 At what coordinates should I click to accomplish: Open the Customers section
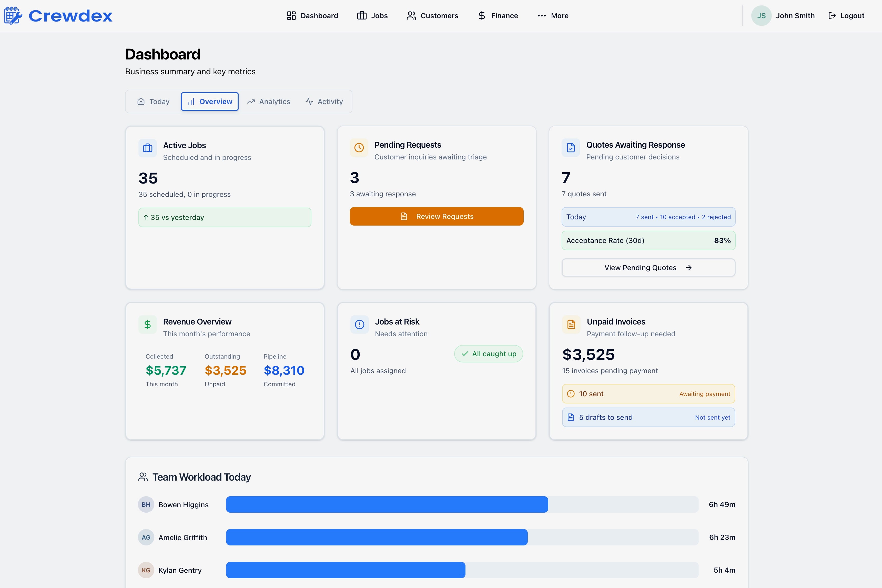[432, 16]
